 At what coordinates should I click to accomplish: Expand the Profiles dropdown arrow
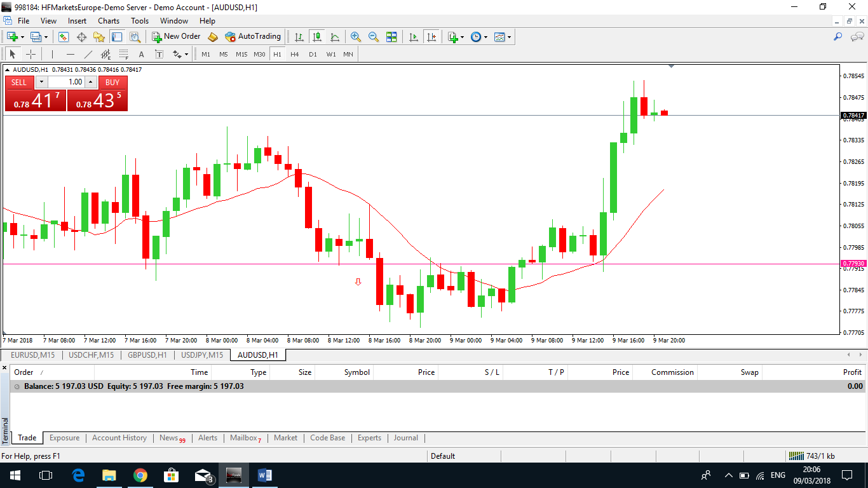pos(46,37)
